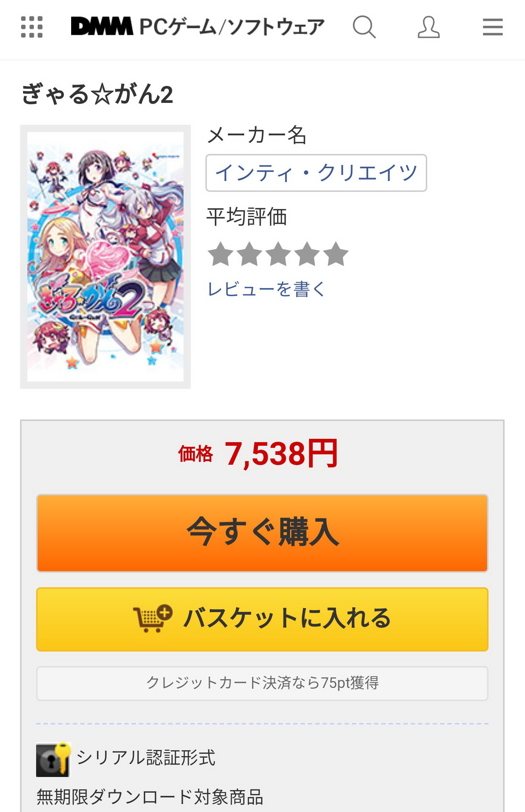Tap the 無期限ダウンロード対象商品 text

point(150,797)
